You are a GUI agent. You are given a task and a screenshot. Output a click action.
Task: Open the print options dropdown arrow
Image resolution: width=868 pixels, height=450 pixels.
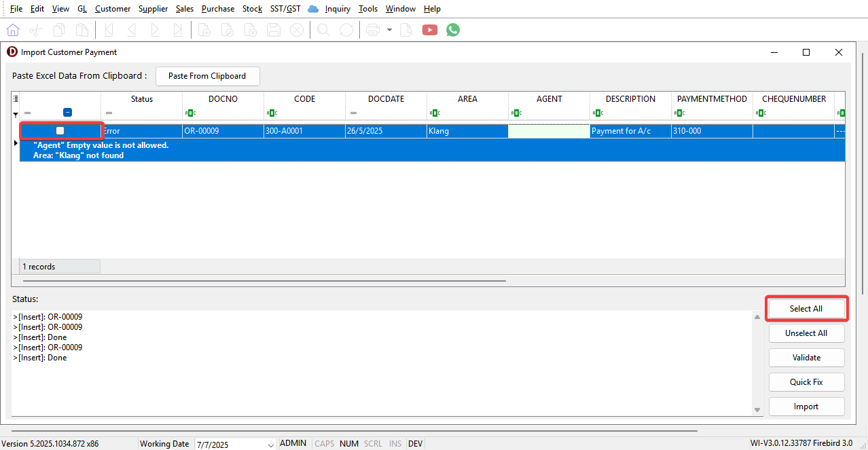389,30
